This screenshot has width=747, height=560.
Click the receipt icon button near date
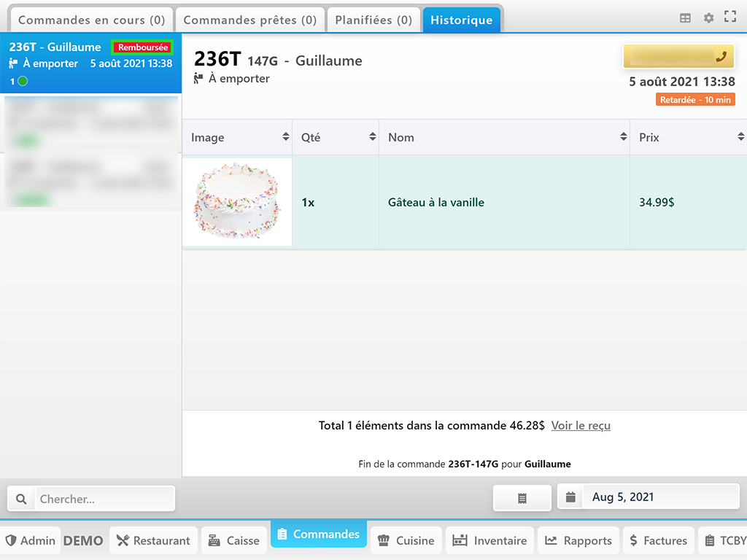point(522,498)
